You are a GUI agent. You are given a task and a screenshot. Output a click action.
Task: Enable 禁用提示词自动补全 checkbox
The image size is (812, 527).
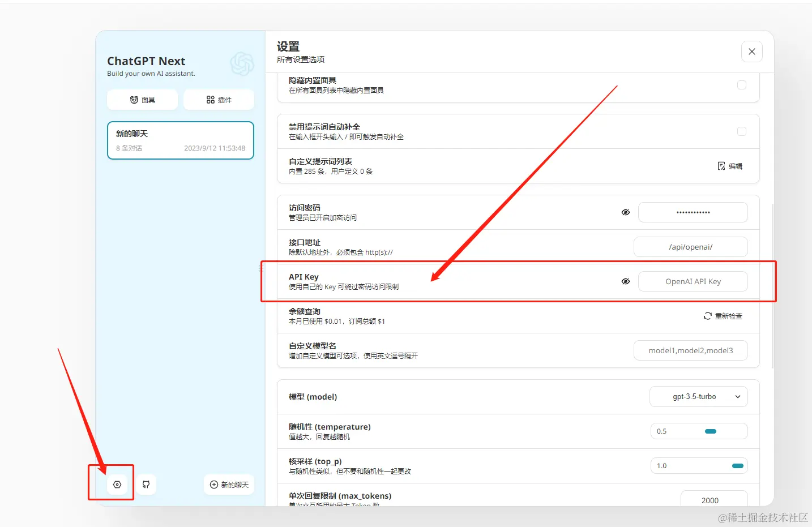click(x=742, y=131)
